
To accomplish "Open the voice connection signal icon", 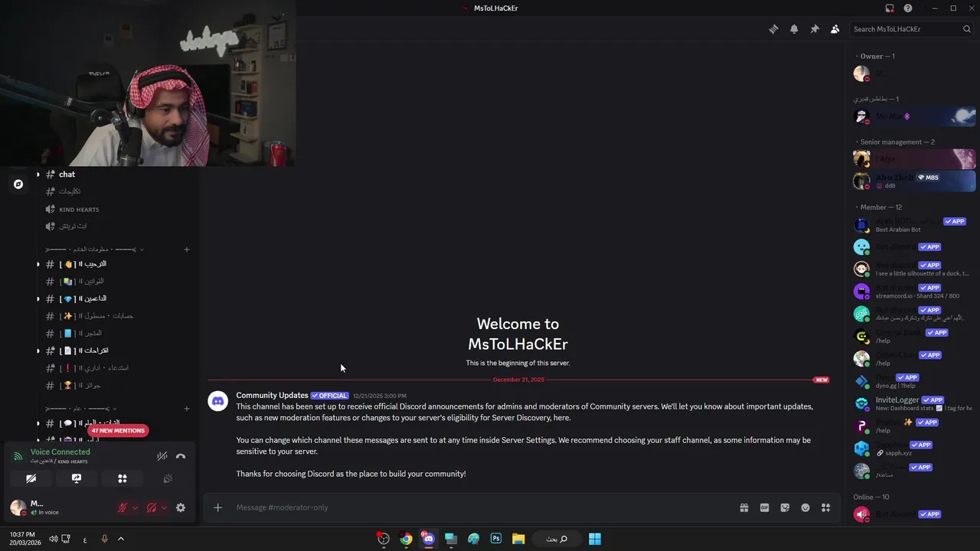I will click(x=18, y=456).
